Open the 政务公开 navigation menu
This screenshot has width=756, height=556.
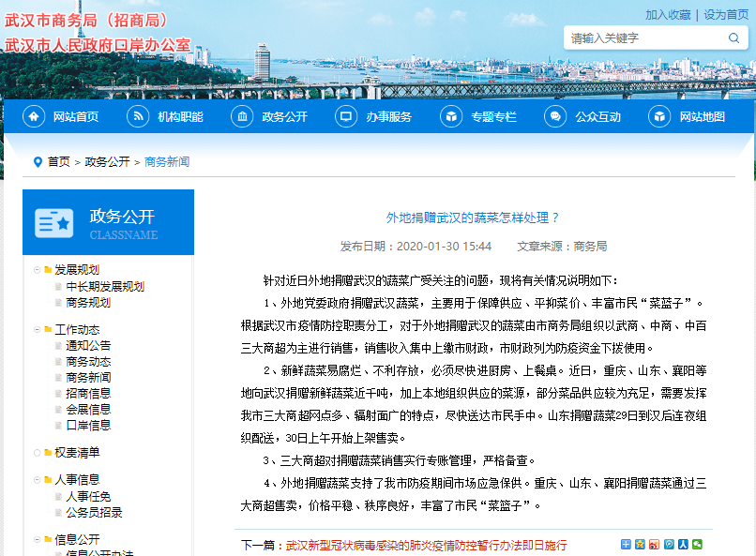click(272, 116)
